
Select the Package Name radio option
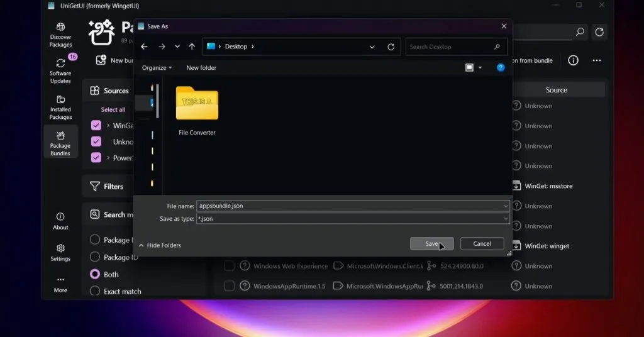click(95, 240)
